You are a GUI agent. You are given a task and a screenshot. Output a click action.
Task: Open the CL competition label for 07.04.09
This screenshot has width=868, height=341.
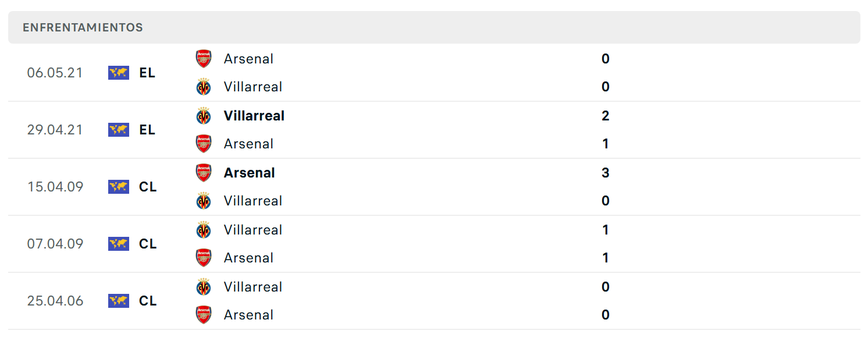148,244
